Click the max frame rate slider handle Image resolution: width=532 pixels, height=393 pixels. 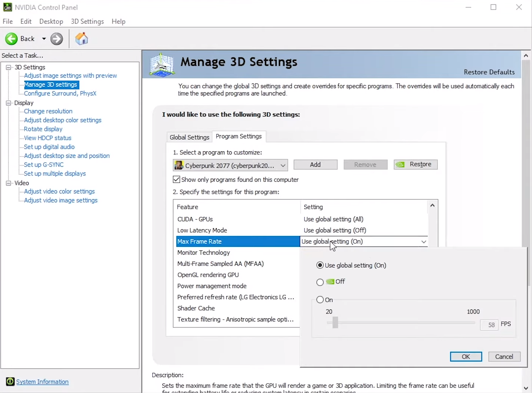(335, 322)
